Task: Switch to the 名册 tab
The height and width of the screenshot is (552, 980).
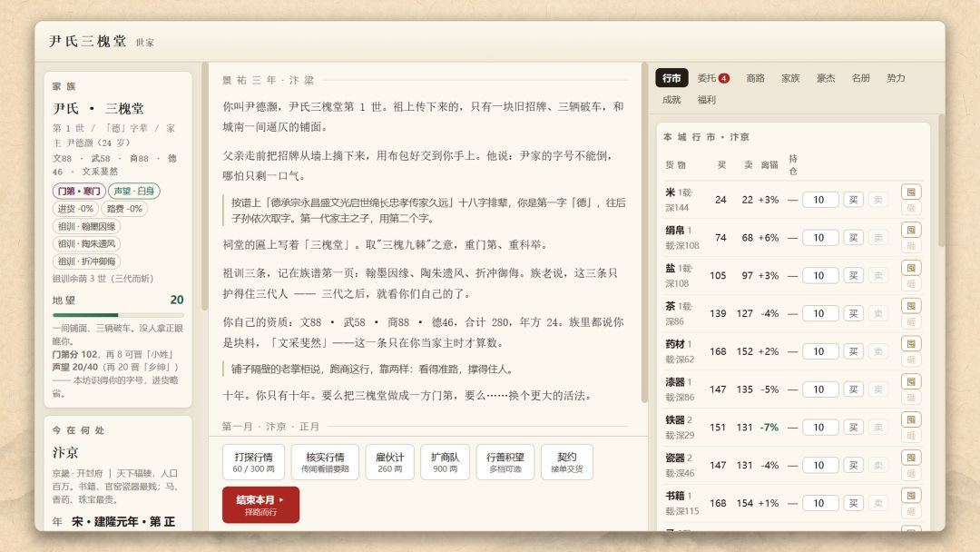Action: 860,78
